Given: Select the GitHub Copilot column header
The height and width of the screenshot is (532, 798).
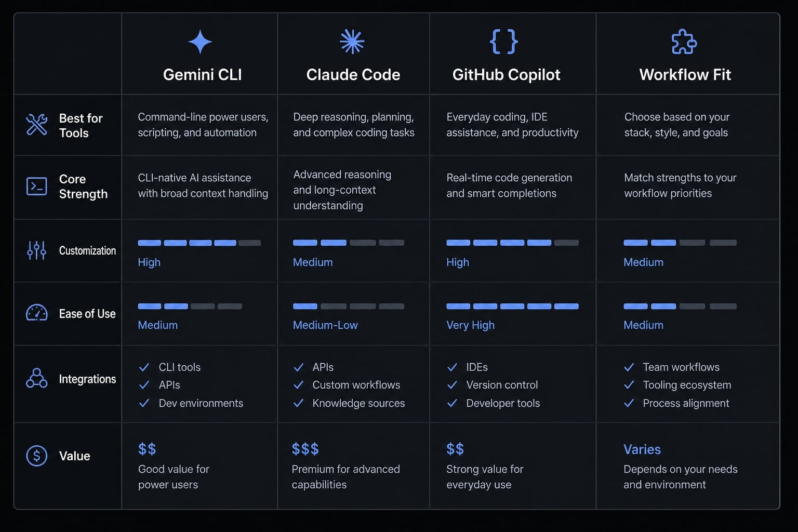Looking at the screenshot, I should [507, 75].
